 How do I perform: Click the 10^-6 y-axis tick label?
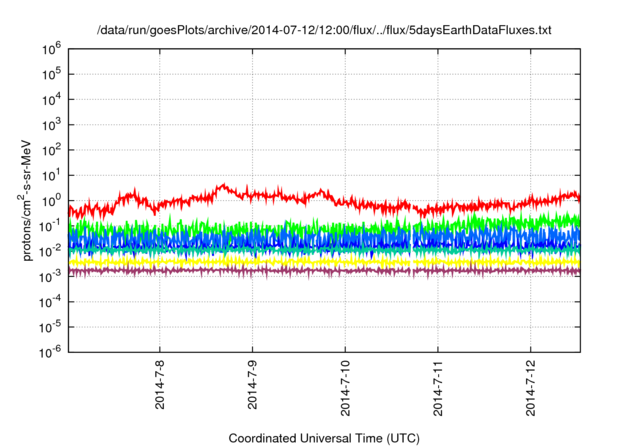click(x=50, y=352)
